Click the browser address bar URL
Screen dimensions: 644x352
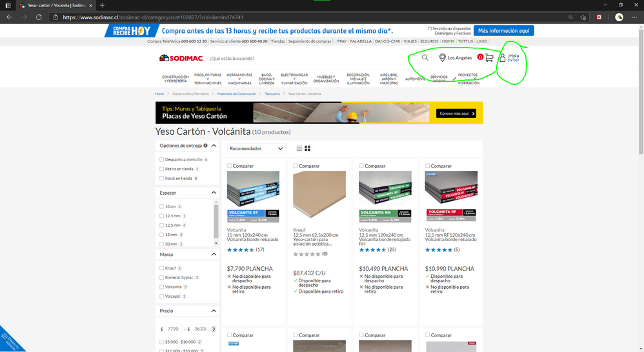153,17
